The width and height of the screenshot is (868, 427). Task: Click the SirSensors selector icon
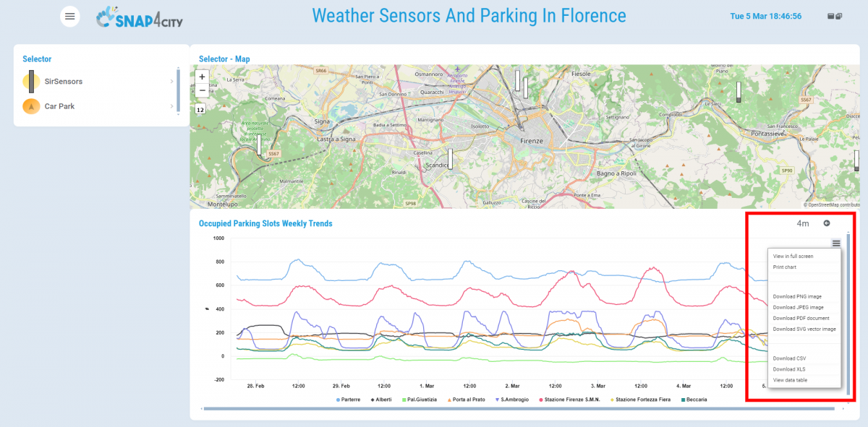click(31, 82)
